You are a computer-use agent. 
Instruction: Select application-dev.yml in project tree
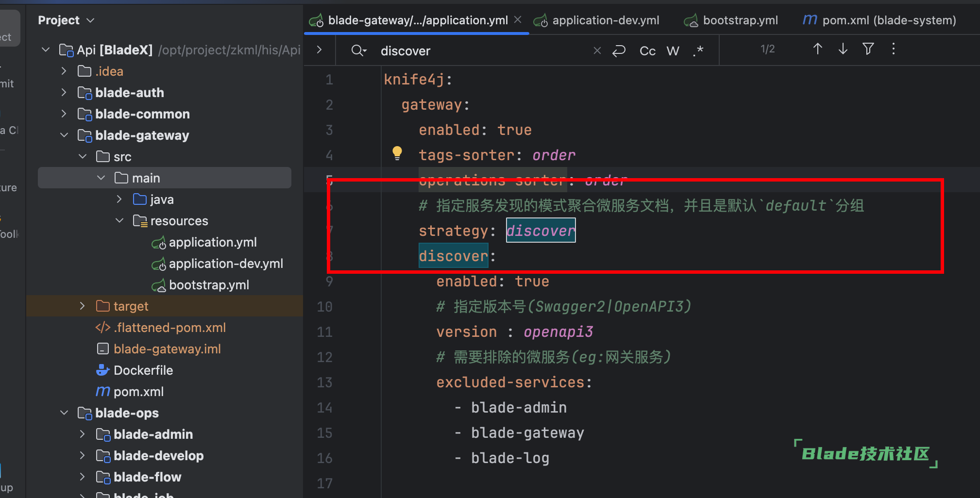(x=226, y=264)
